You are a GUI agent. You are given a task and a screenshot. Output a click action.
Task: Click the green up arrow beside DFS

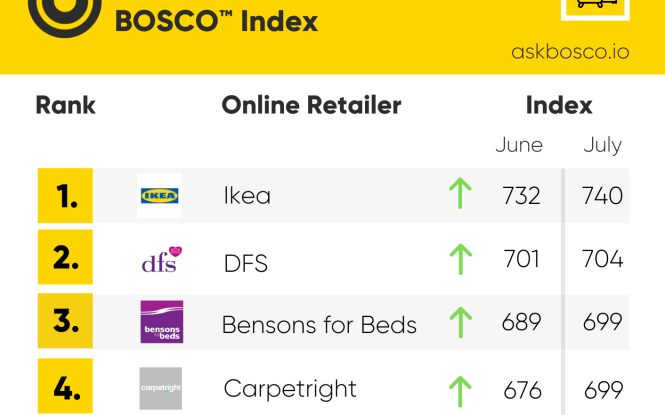click(x=460, y=259)
